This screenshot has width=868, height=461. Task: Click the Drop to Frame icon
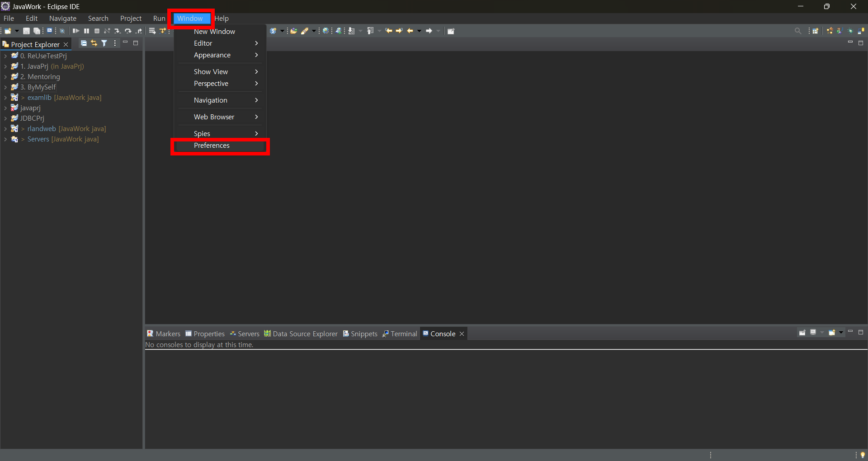tap(152, 31)
